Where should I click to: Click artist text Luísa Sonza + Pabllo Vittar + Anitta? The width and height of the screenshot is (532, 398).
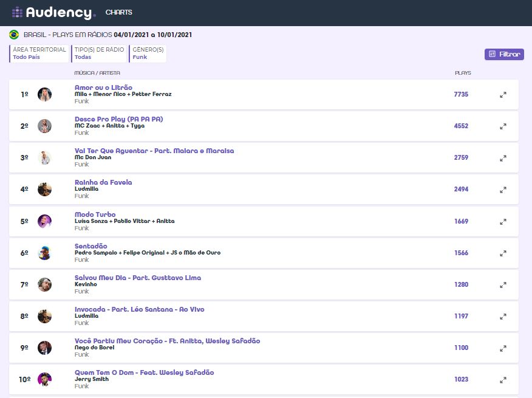tap(124, 221)
